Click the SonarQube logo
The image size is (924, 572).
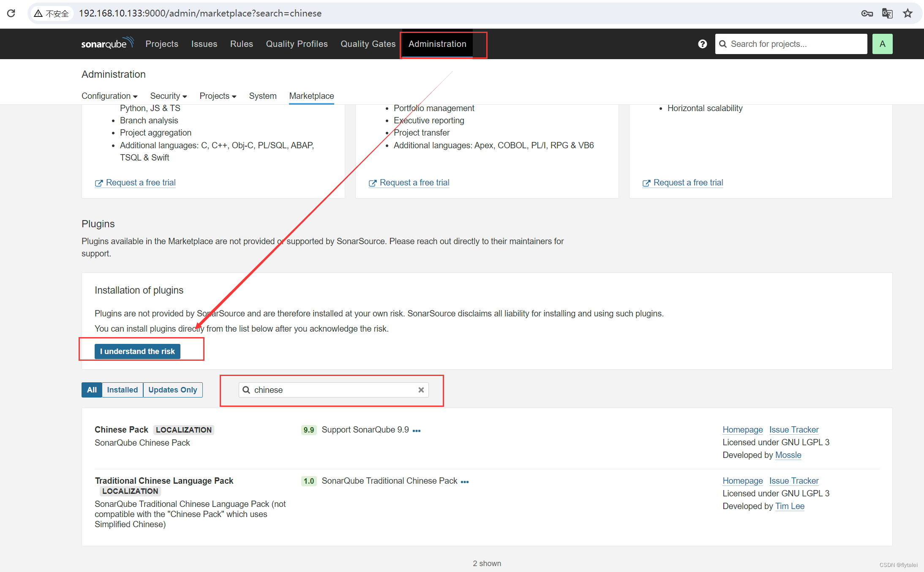[107, 43]
